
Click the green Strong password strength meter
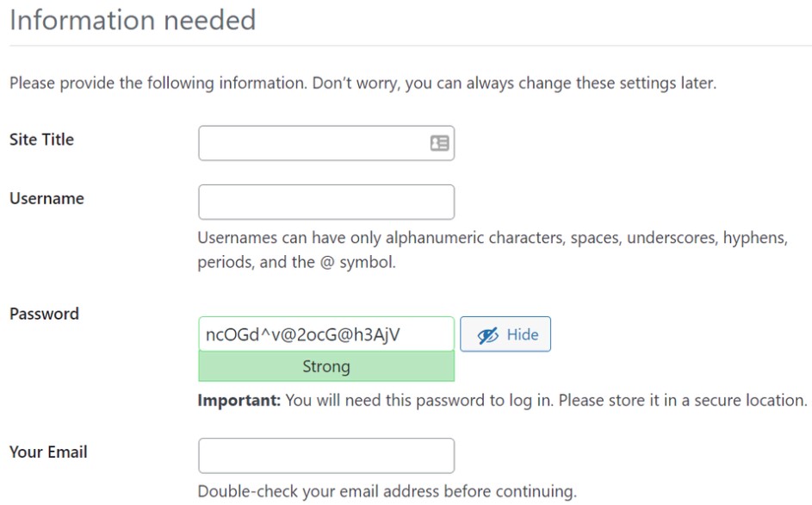point(326,365)
